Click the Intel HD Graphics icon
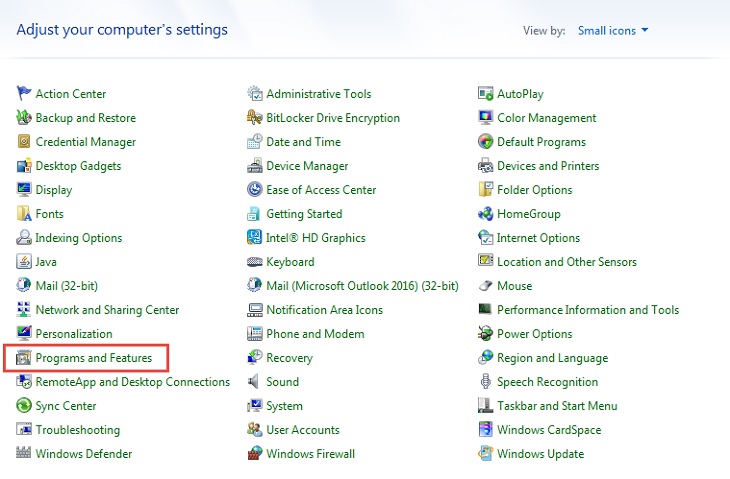This screenshot has height=479, width=730. click(255, 237)
